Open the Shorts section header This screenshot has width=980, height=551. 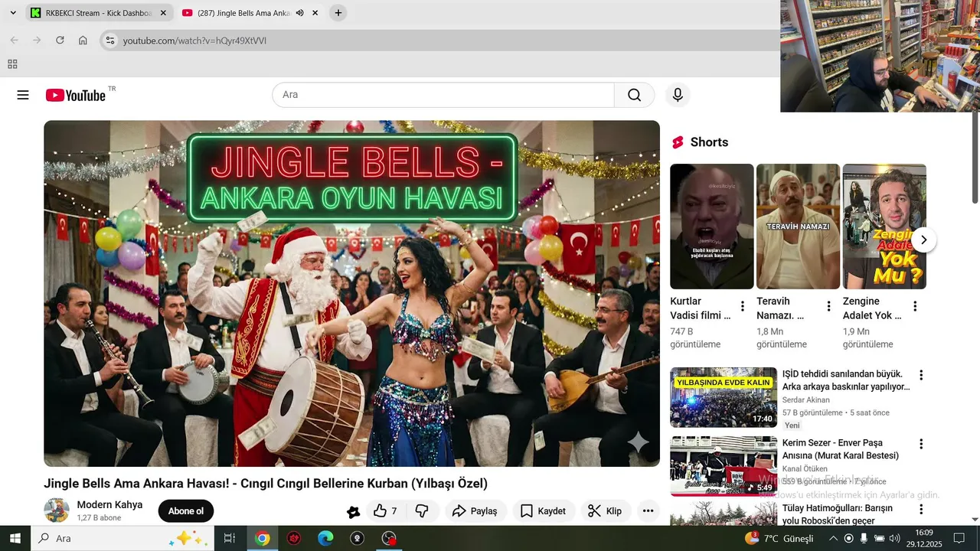pos(700,142)
